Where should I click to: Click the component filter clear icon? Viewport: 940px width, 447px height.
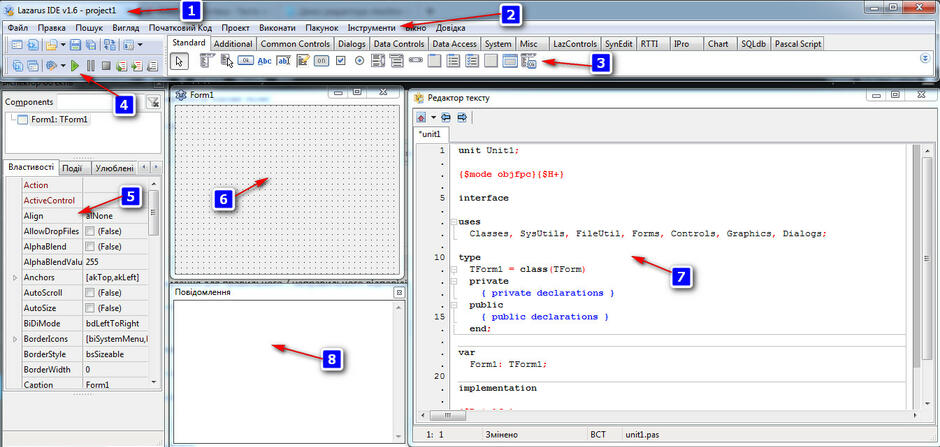[153, 102]
